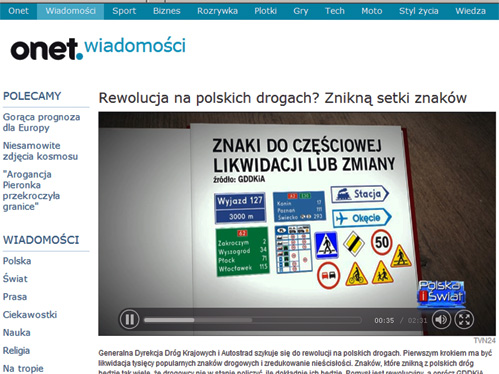This screenshot has height=374, width=499.
Task: Select the Wiadomości tab in top navigation
Action: tap(70, 11)
